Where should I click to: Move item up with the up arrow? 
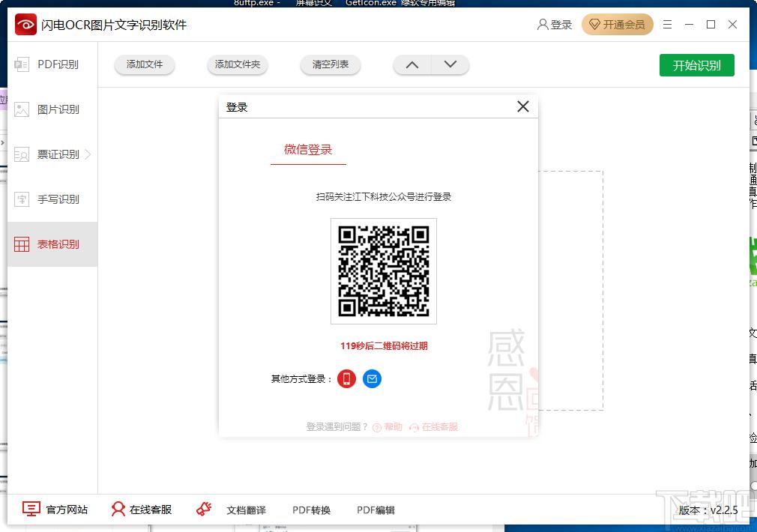point(411,64)
